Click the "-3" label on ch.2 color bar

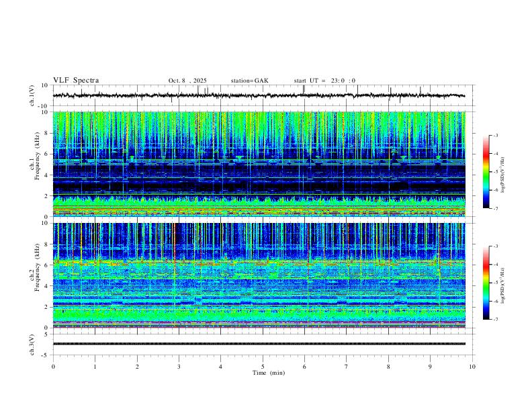coord(495,246)
